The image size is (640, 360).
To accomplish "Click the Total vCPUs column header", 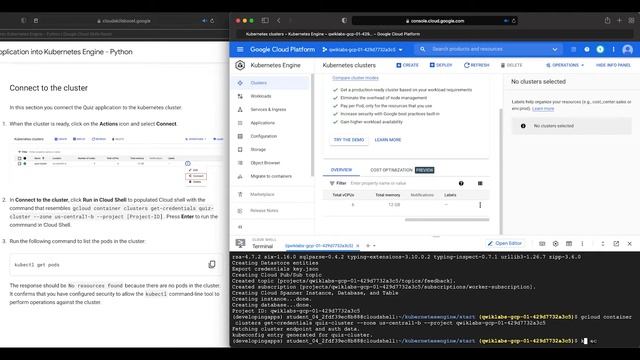I will (343, 195).
